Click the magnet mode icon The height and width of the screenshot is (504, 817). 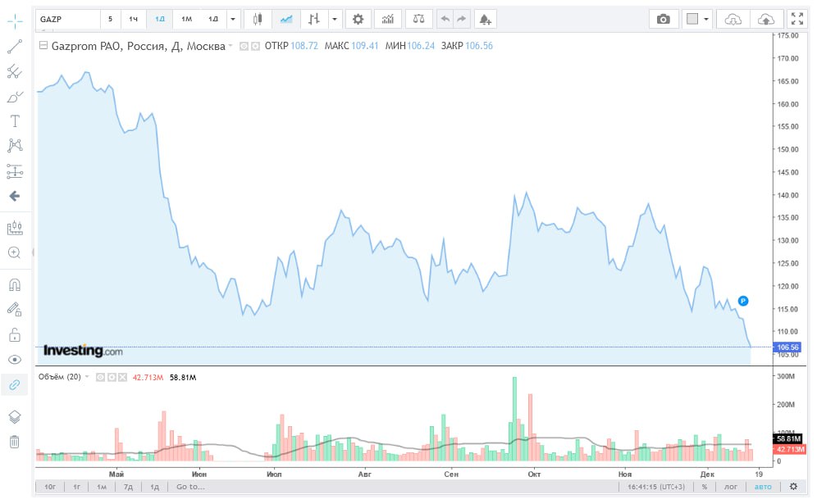pyautogui.click(x=14, y=285)
